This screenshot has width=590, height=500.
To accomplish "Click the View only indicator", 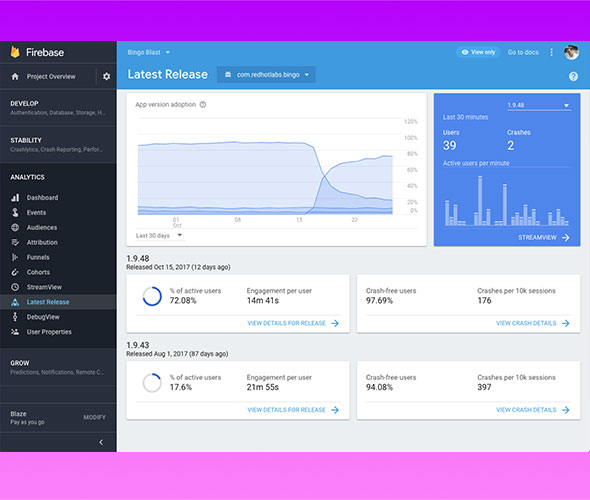I will click(x=478, y=52).
